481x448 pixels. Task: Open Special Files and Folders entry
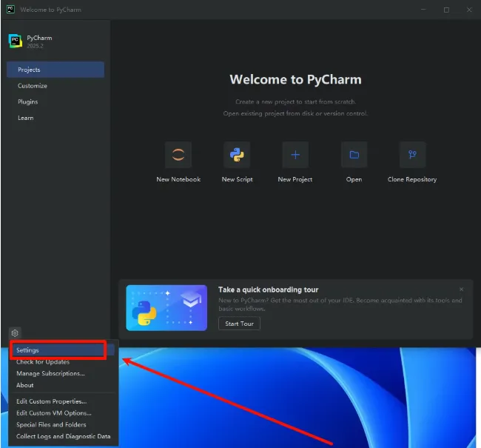pos(63,424)
